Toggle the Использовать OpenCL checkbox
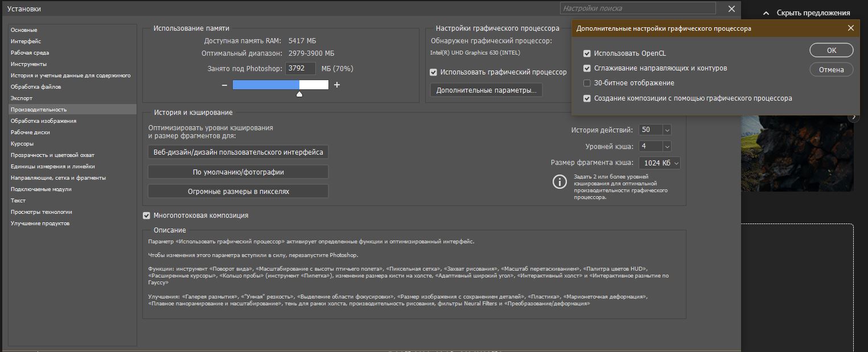The height and width of the screenshot is (352, 868). [x=587, y=53]
